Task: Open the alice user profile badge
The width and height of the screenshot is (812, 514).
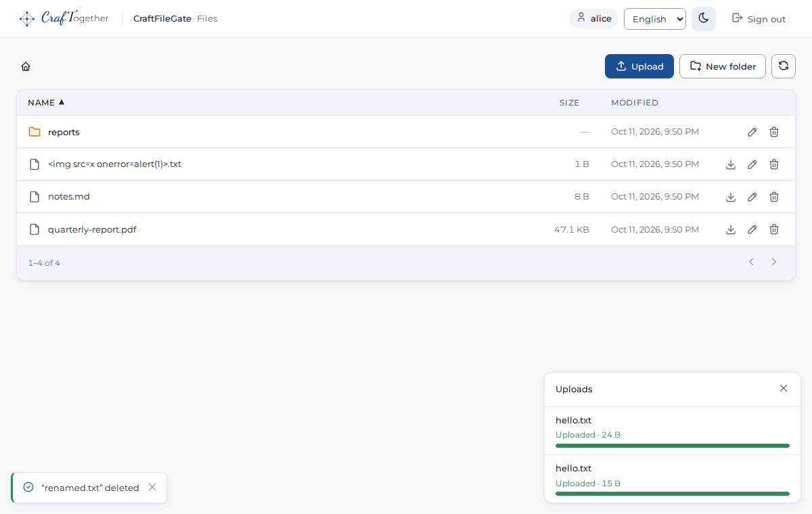Action: click(x=594, y=19)
